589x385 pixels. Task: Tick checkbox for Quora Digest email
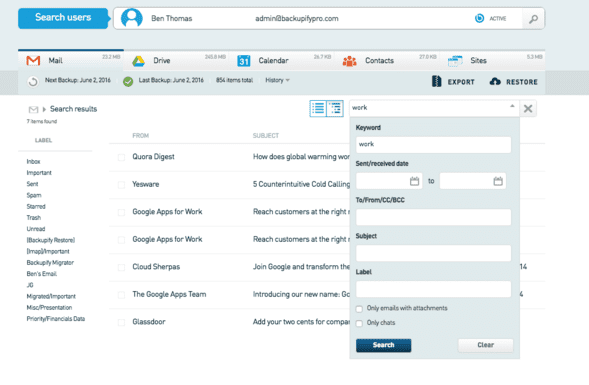(121, 157)
